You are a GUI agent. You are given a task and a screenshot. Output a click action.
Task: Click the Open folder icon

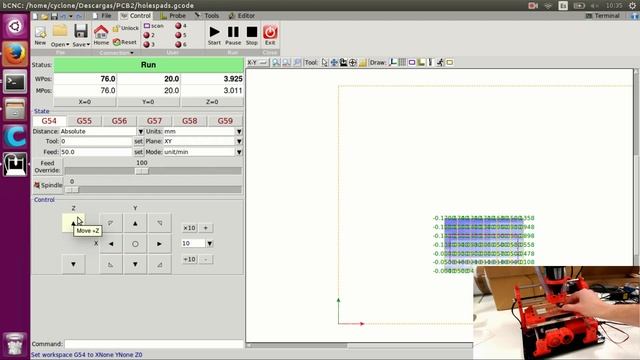[60, 31]
